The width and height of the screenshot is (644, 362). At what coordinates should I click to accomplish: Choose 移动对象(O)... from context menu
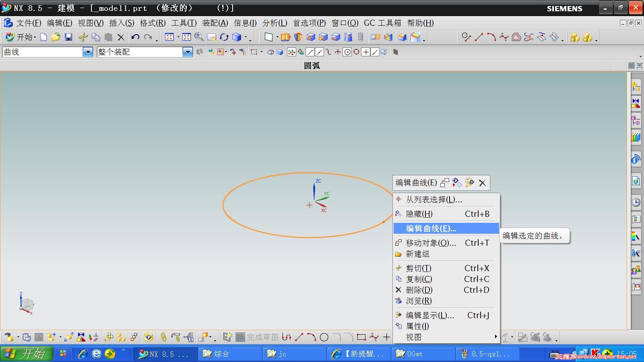pos(446,243)
